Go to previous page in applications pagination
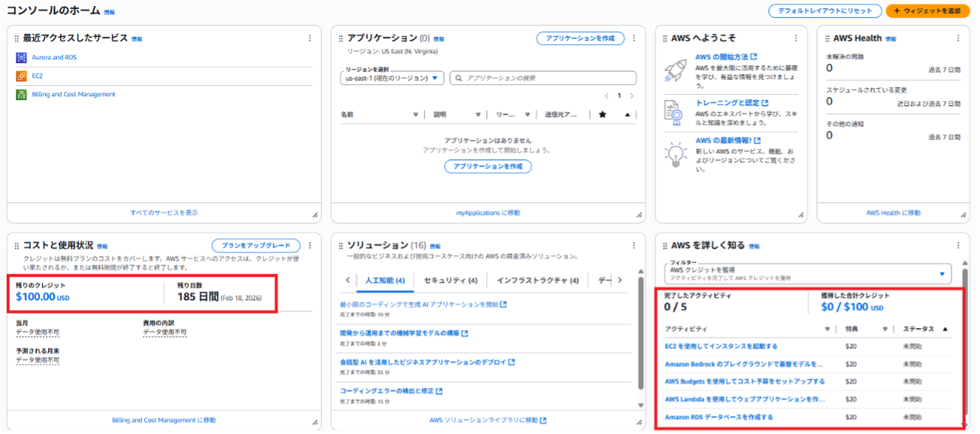Viewport: 980px width, 434px height. point(607,96)
